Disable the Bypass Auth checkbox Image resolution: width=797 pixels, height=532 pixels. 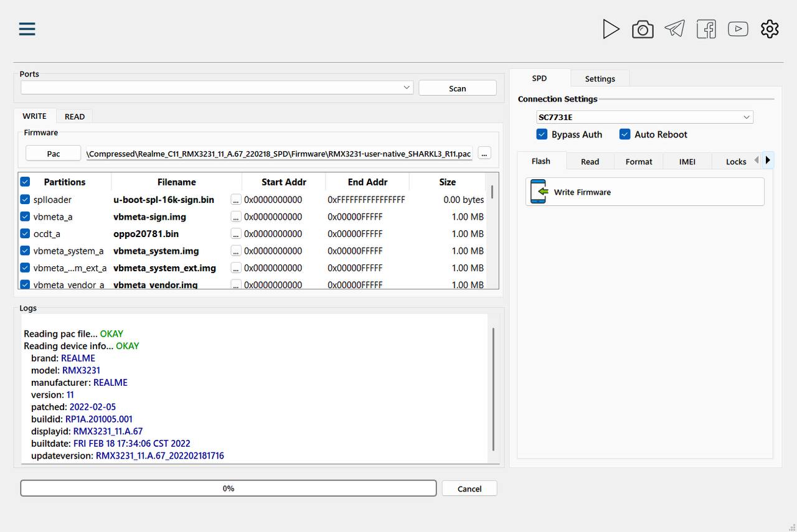542,134
